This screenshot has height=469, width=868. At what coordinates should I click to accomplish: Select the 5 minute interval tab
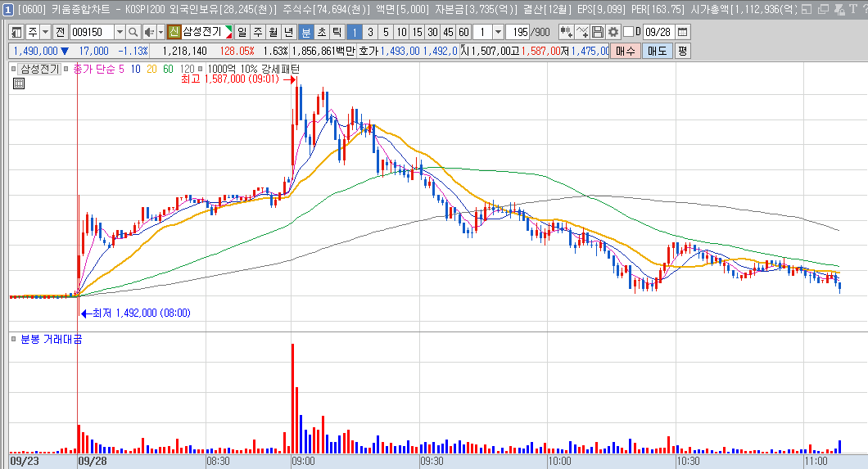386,32
